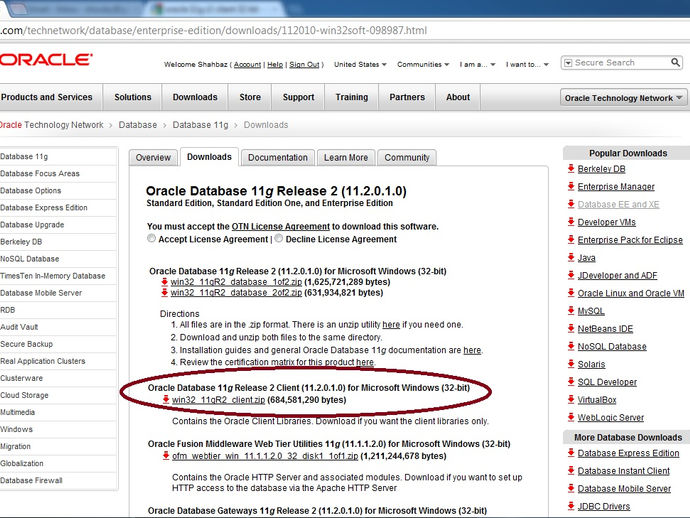This screenshot has width=690, height=518.
Task: Click the Oracle logo
Action: (x=46, y=59)
